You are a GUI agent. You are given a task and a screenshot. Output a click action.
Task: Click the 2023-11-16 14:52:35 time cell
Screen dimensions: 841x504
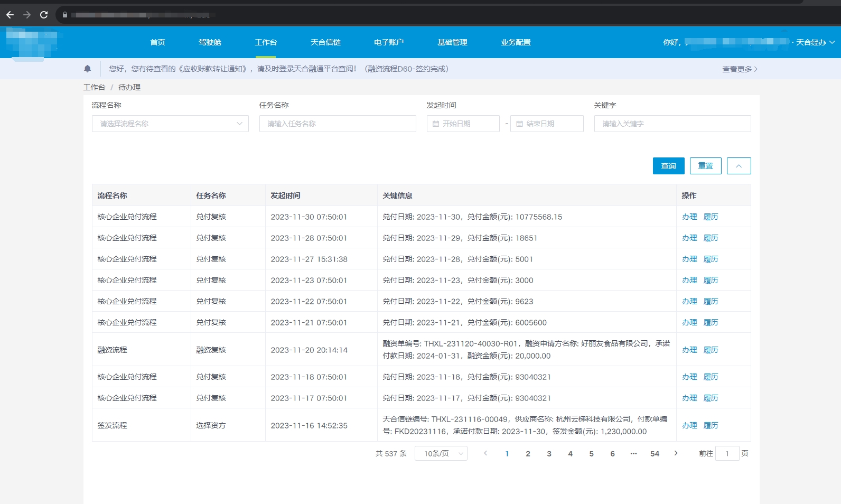coord(321,425)
